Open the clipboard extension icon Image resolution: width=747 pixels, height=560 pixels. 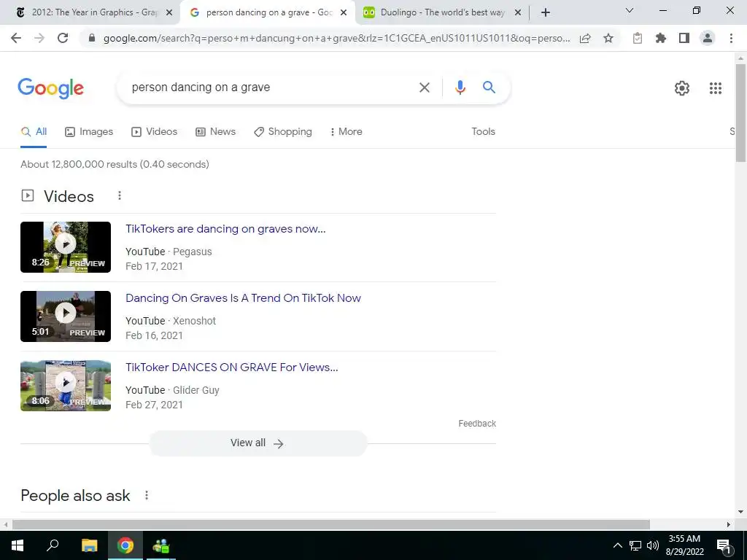638,38
